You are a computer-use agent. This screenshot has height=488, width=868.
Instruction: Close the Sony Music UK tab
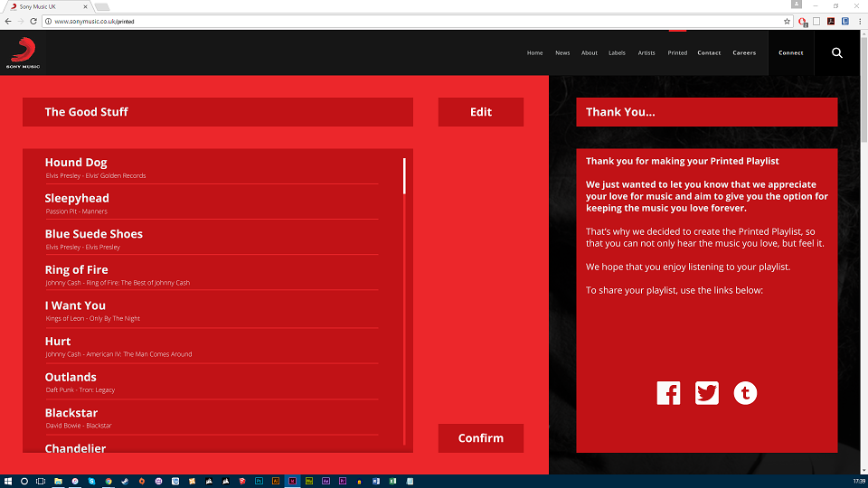[85, 6]
